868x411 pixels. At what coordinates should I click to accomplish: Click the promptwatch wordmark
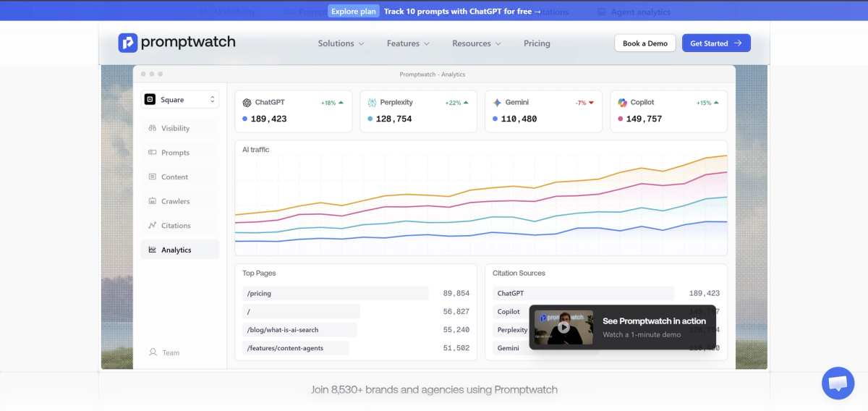(188, 42)
